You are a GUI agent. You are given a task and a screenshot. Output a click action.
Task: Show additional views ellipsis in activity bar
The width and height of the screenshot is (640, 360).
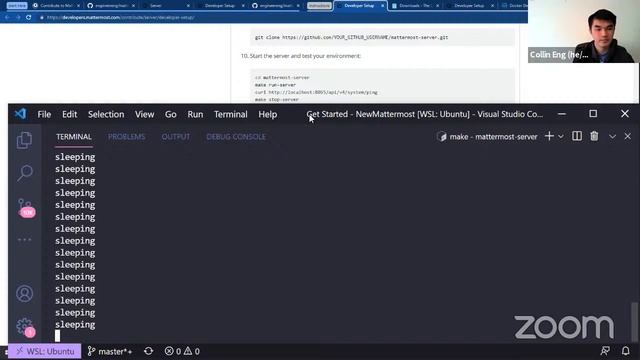[x=24, y=240]
